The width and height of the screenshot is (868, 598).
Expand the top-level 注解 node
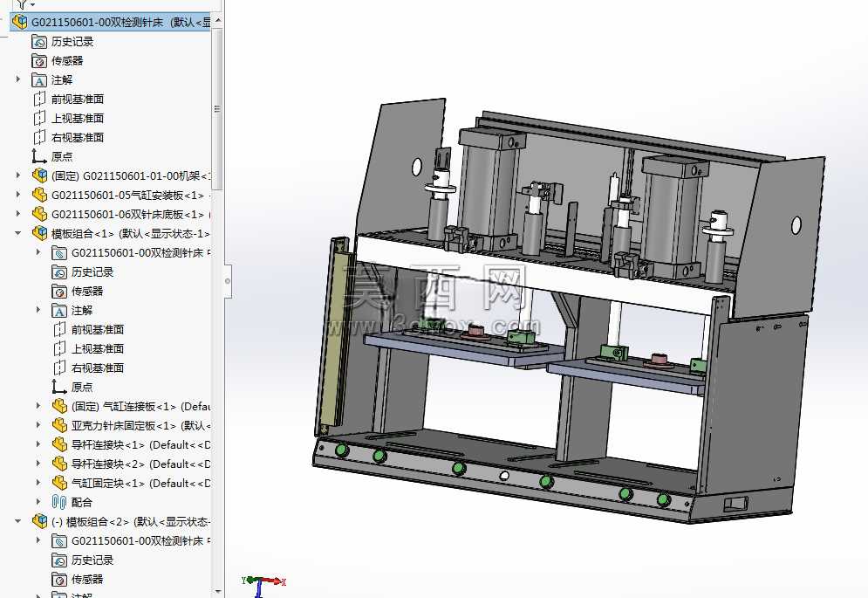17,79
